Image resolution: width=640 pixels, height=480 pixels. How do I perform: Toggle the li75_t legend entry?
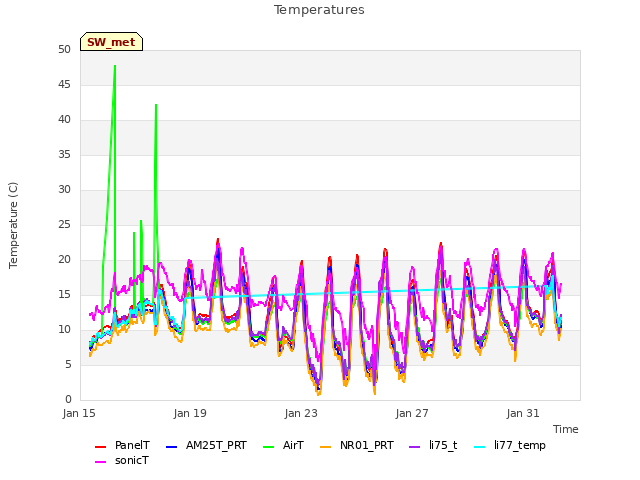[x=433, y=445]
